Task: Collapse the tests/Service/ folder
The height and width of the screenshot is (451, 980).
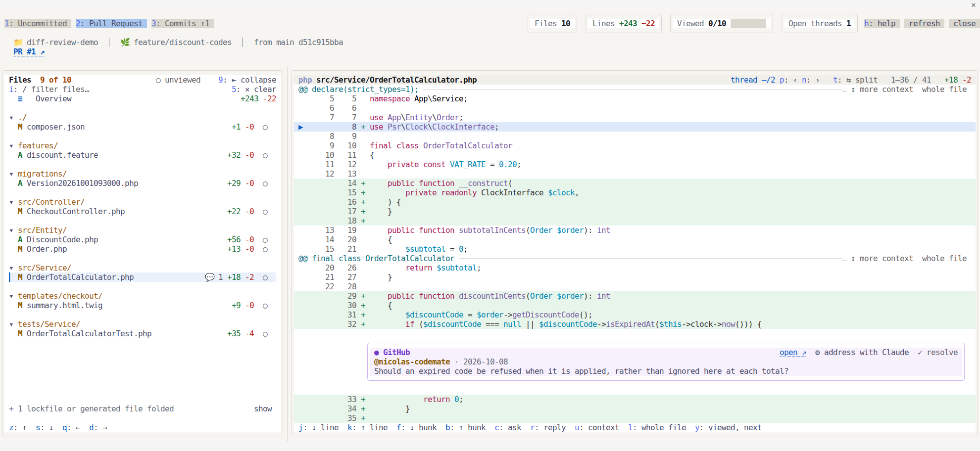Action: point(11,324)
